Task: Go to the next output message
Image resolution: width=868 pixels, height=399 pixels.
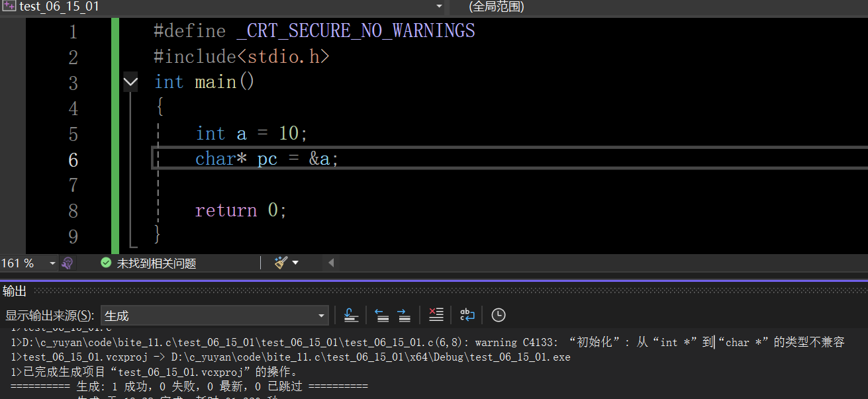Action: point(404,316)
